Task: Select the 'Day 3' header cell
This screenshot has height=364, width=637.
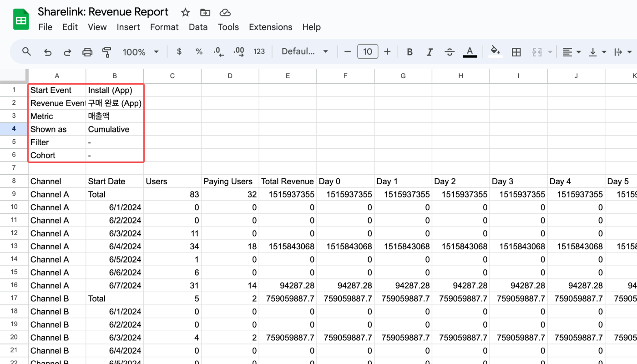Action: point(519,182)
